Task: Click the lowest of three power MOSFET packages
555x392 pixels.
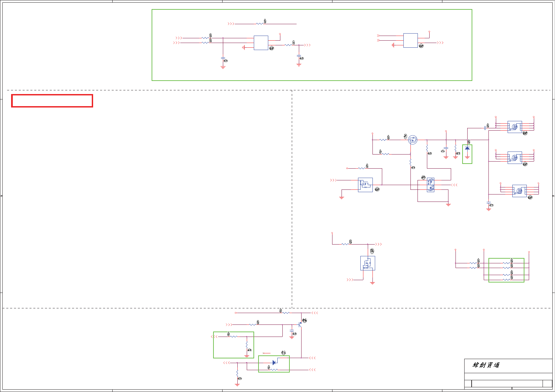Action: tap(519, 191)
